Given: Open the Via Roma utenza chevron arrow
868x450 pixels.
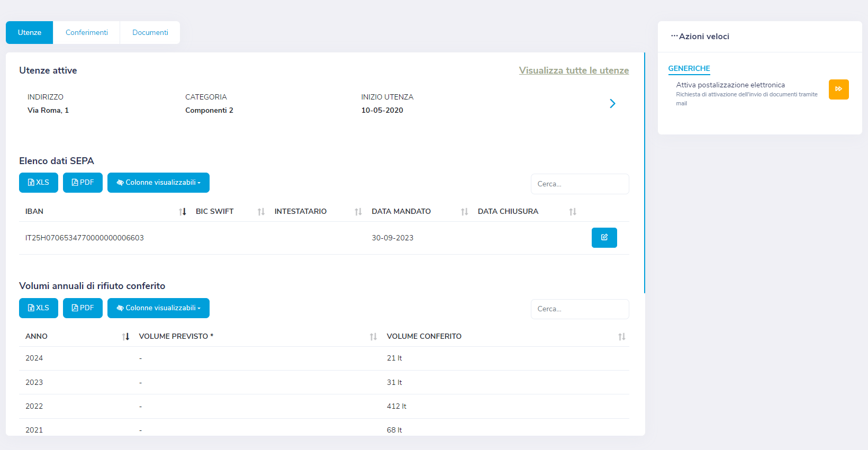Looking at the screenshot, I should click(612, 104).
